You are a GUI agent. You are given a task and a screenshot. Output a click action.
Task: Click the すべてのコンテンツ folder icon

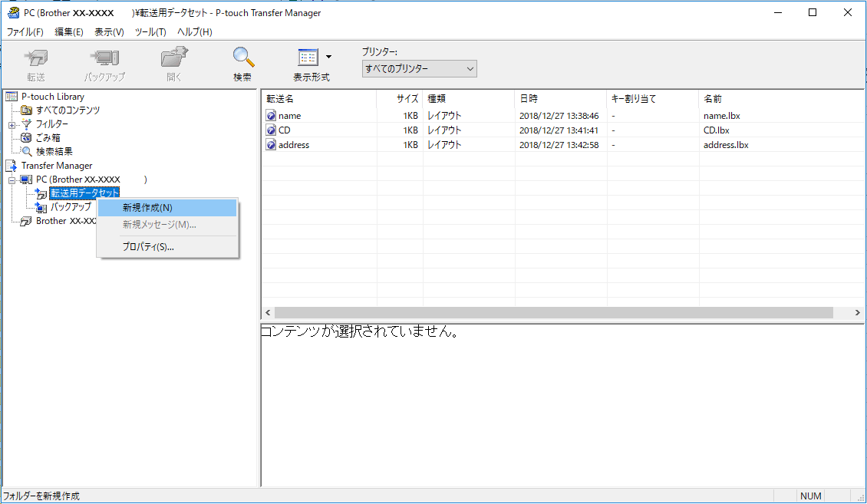coord(26,110)
